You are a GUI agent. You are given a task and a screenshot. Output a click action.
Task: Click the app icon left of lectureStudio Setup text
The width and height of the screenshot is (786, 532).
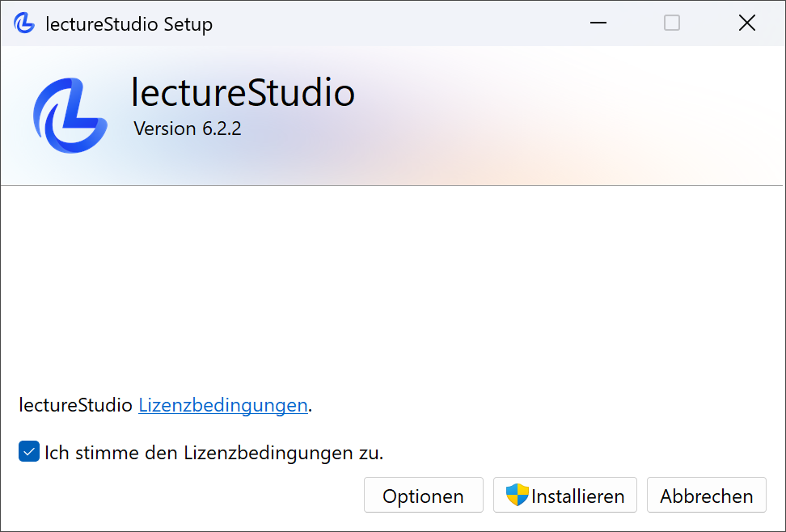[x=23, y=23]
